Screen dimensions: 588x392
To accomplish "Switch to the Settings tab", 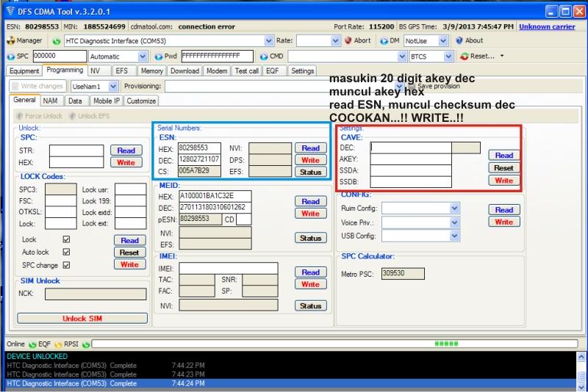I will pos(302,71).
